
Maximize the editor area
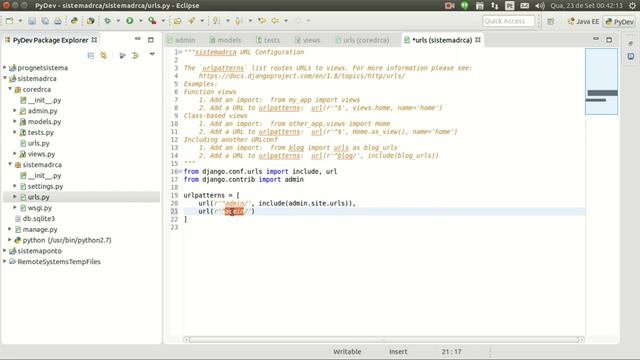coord(609,40)
